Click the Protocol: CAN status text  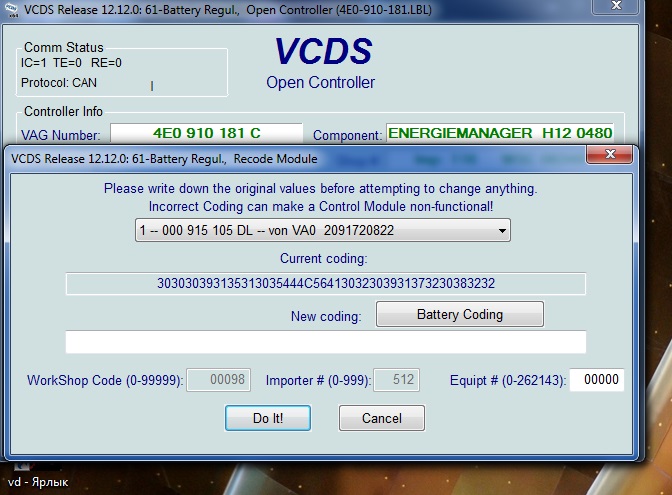(59, 83)
